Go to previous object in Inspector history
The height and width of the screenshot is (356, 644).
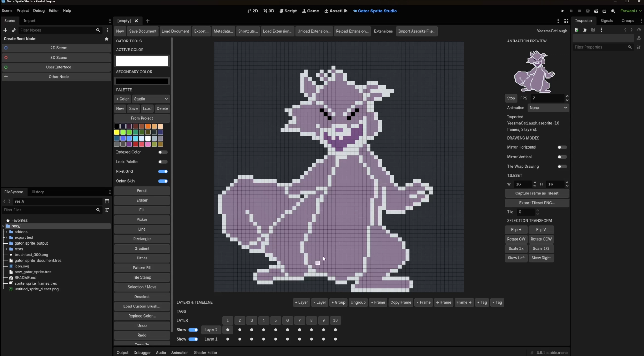625,30
